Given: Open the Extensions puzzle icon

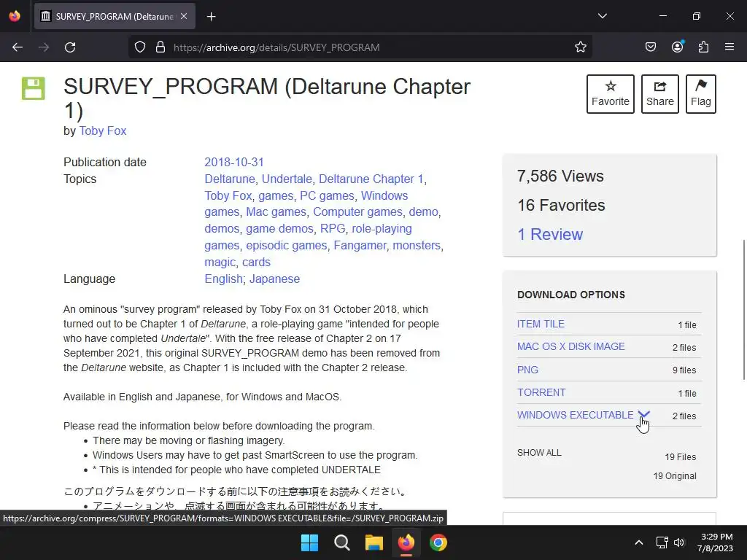Looking at the screenshot, I should (704, 47).
